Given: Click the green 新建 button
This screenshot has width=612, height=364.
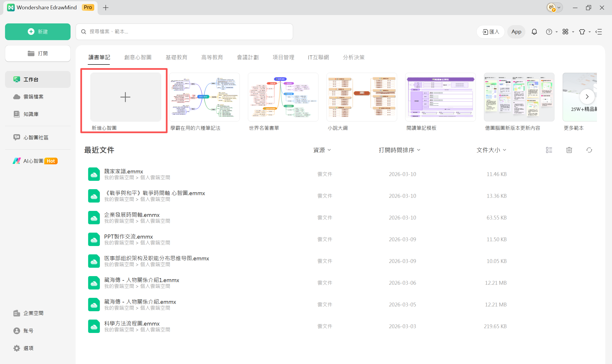Looking at the screenshot, I should tap(38, 32).
